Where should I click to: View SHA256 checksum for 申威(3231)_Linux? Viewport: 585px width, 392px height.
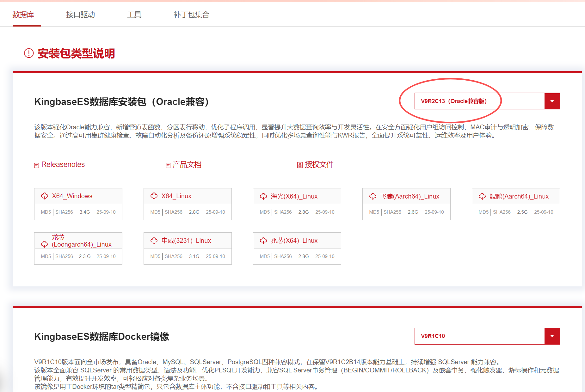(174, 256)
